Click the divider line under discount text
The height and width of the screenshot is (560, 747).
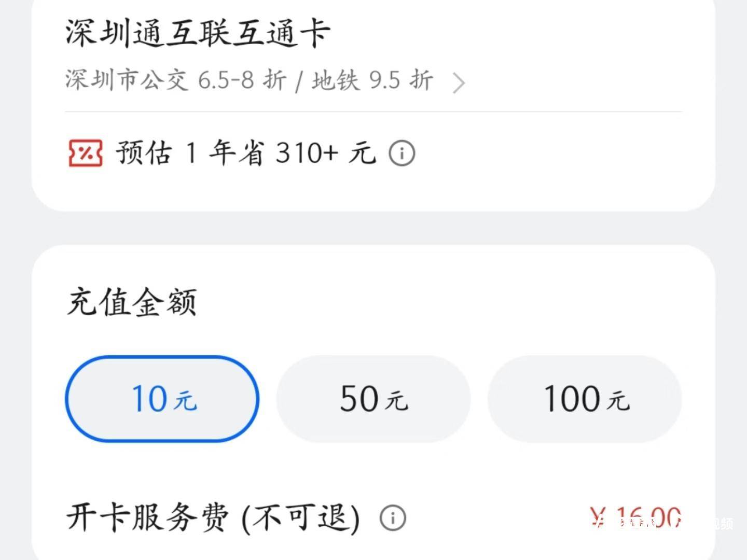[374, 111]
